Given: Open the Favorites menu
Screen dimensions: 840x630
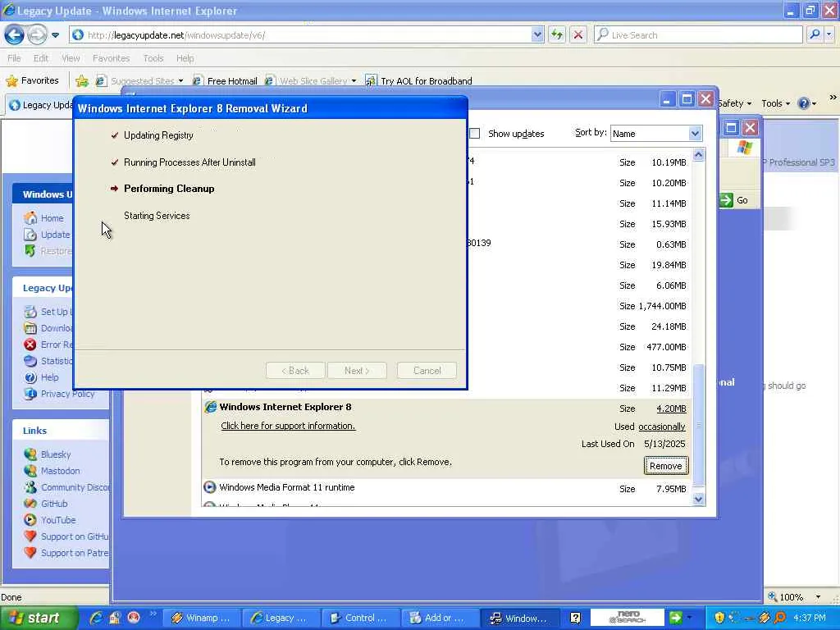Looking at the screenshot, I should click(x=111, y=58).
